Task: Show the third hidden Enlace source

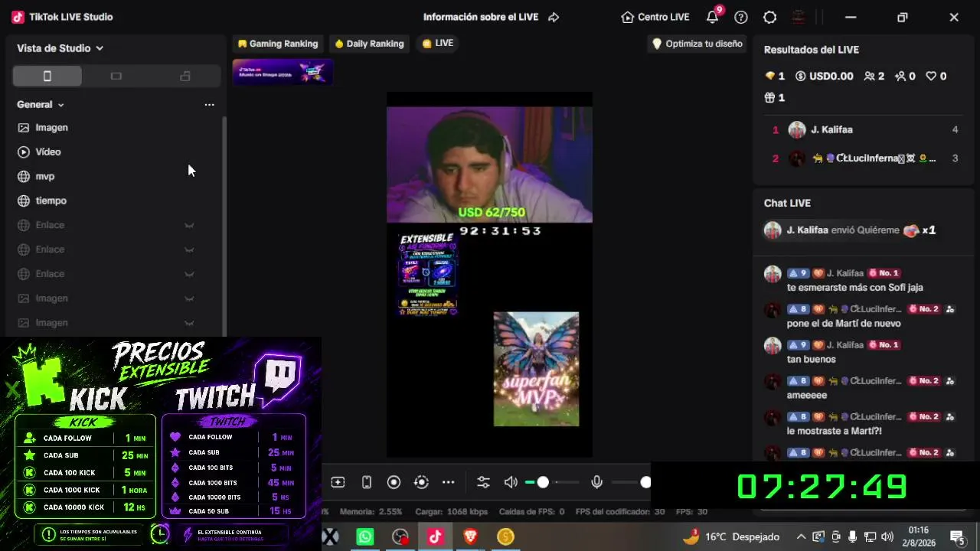Action: tap(189, 274)
